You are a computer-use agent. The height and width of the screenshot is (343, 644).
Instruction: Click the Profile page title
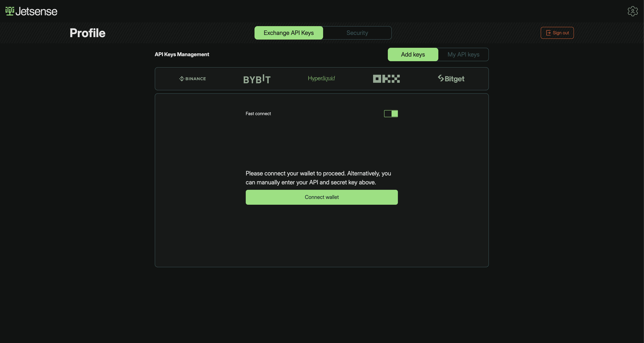(87, 33)
